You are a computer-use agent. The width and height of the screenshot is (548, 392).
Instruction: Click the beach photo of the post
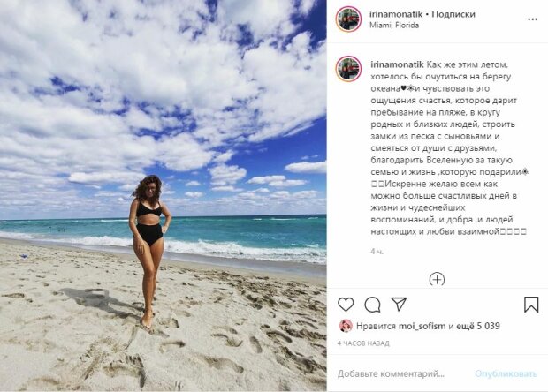coord(164,195)
